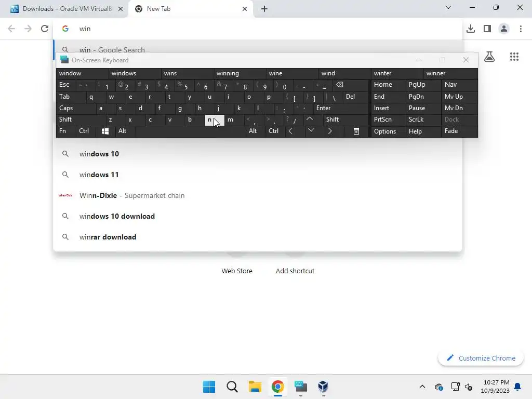This screenshot has width=532, height=399.
Task: Reload the page with refresh icon
Action: [x=45, y=29]
